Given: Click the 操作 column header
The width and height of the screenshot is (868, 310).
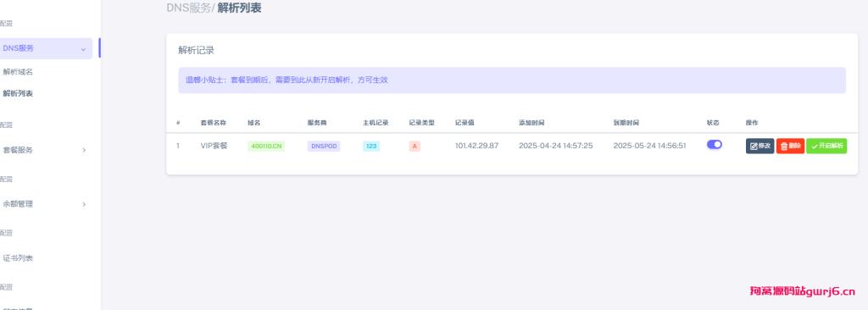Looking at the screenshot, I should pos(752,122).
